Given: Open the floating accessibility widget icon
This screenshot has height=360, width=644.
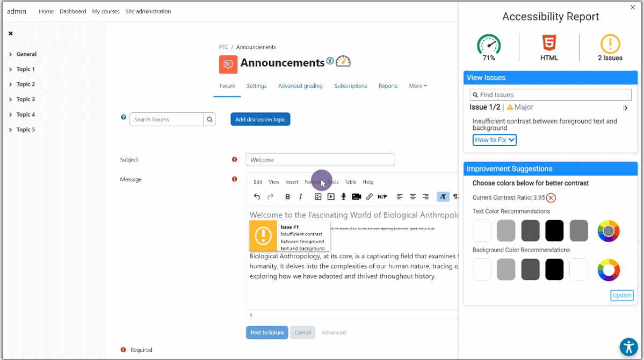Looking at the screenshot, I should [x=628, y=347].
